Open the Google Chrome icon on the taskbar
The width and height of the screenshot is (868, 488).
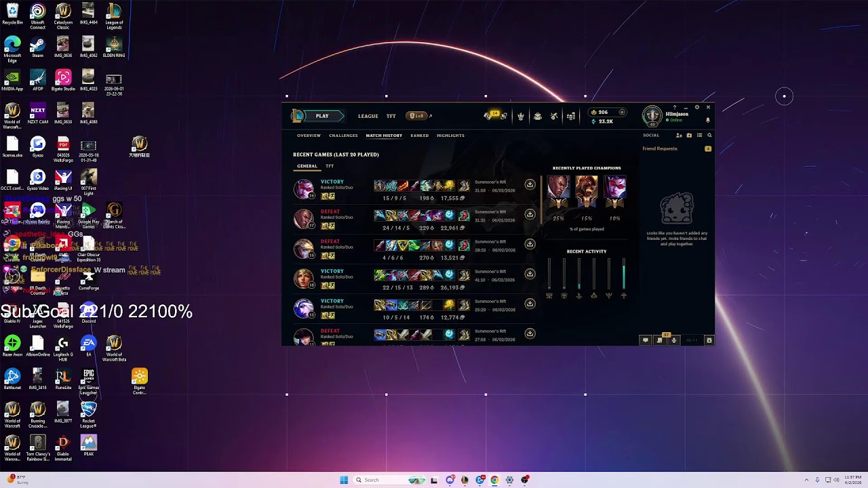click(x=494, y=480)
